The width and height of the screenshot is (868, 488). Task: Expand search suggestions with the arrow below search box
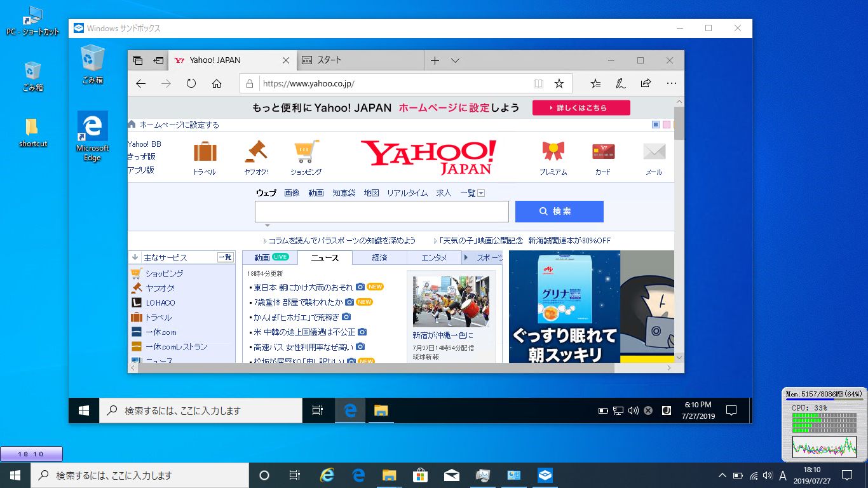[x=267, y=225]
